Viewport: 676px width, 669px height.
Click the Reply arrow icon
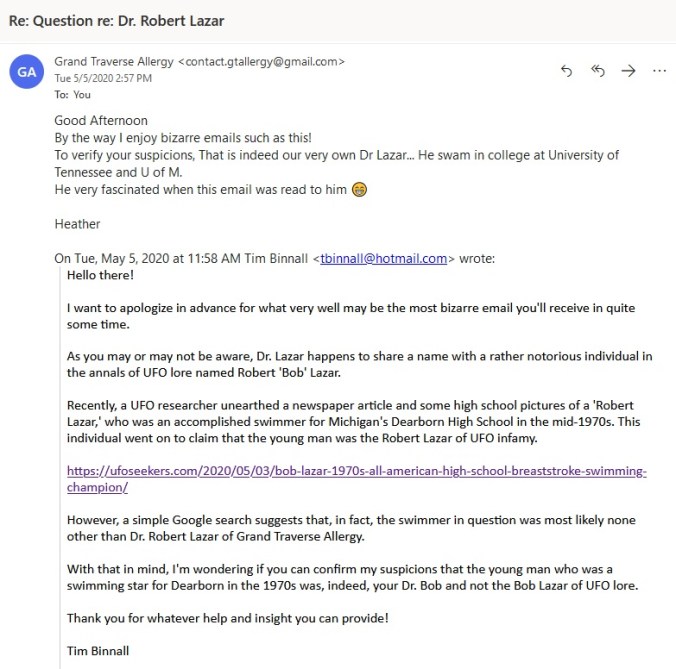click(x=567, y=70)
